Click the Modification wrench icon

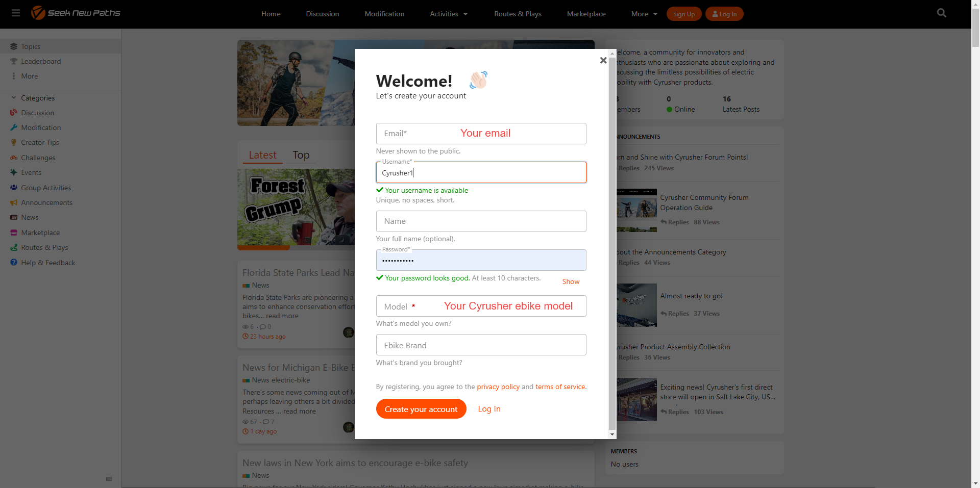pos(14,127)
